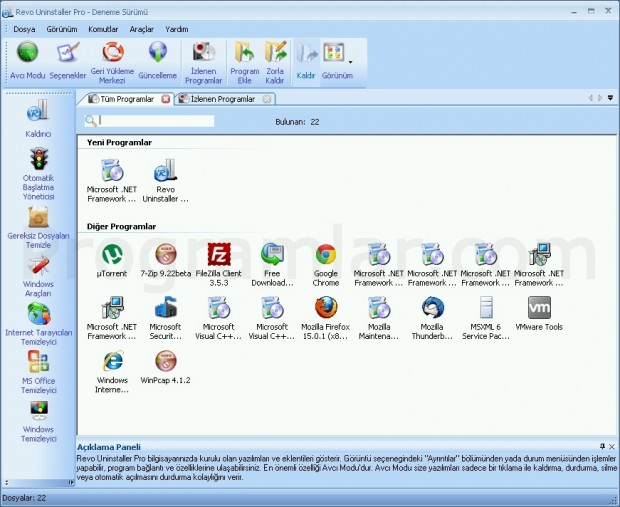This screenshot has width=620, height=507.
Task: Open Gereksiz Dosyaları Temizle sidebar tool
Action: tap(38, 228)
